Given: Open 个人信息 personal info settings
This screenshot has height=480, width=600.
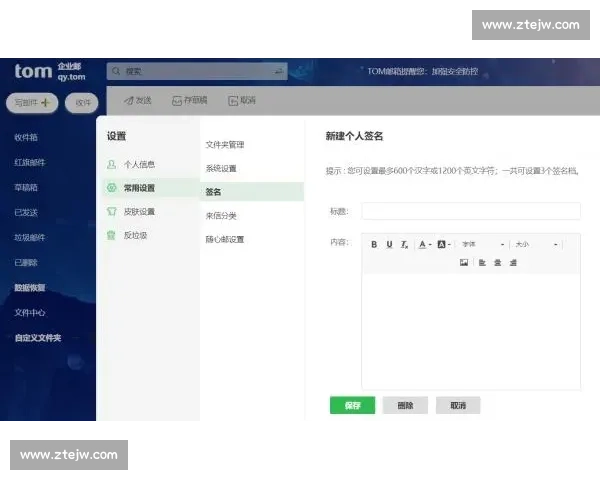Looking at the screenshot, I should pyautogui.click(x=139, y=165).
